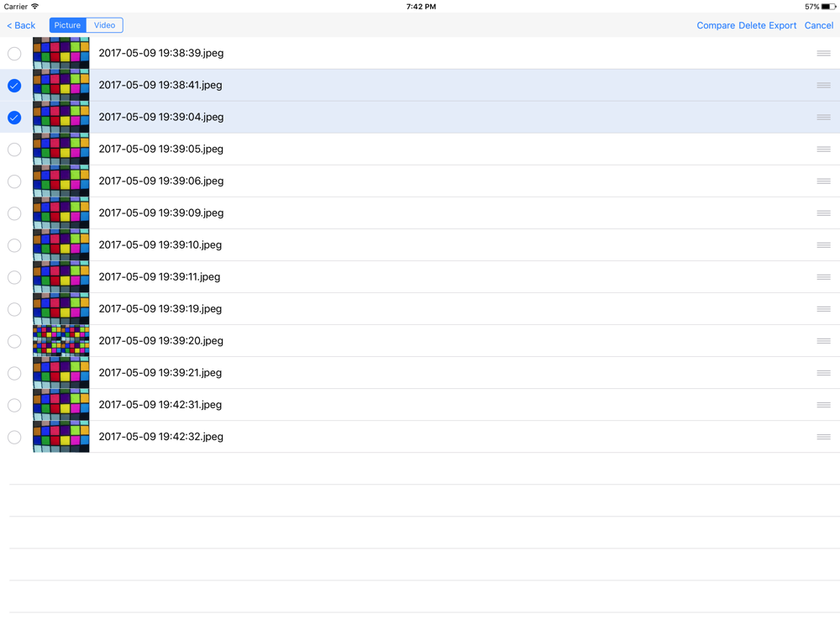
Task: Select the circle for 19:39:20.jpeg
Action: click(14, 341)
